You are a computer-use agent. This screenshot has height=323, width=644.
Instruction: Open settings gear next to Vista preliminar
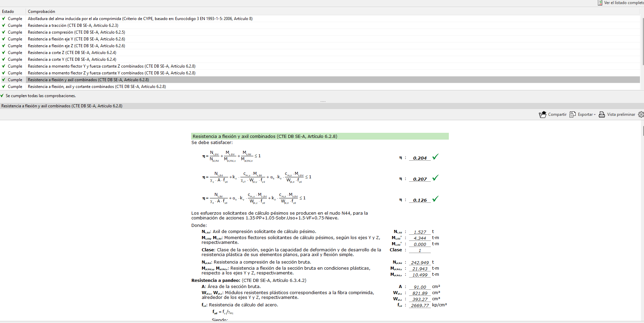(x=641, y=114)
